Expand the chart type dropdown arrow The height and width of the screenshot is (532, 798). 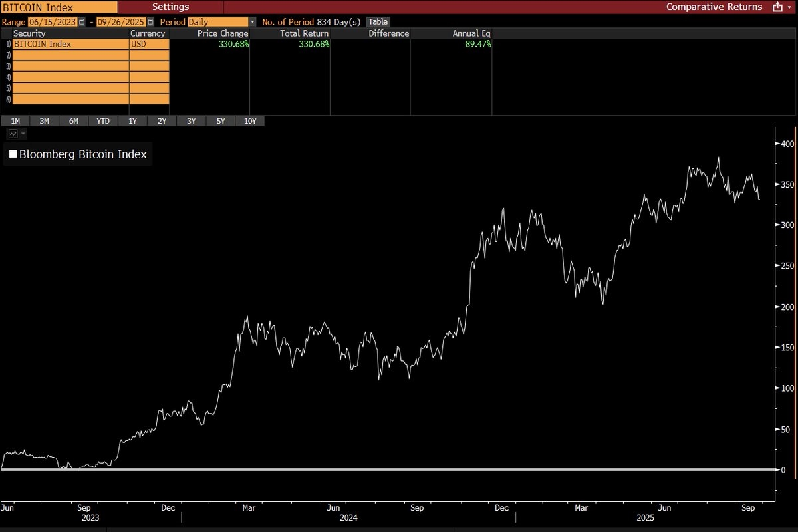coord(23,134)
